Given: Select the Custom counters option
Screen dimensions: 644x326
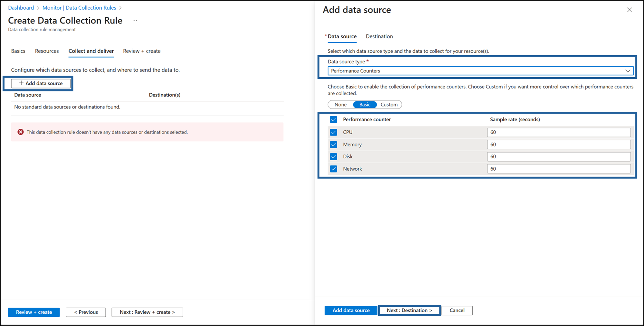Looking at the screenshot, I should 389,105.
